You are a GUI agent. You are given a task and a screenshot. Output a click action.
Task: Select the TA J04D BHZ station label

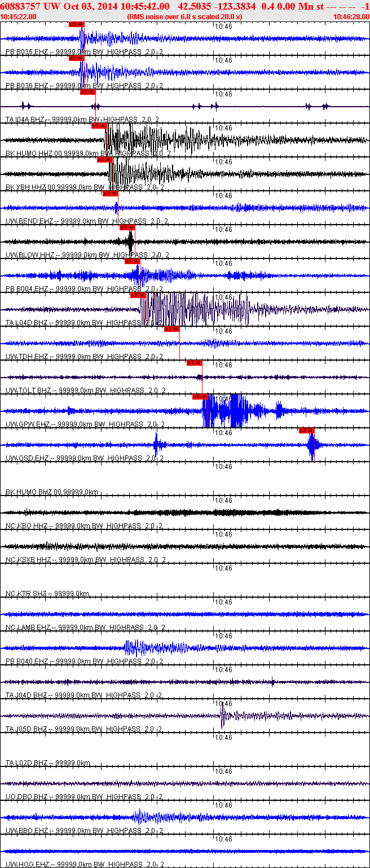pos(84,695)
